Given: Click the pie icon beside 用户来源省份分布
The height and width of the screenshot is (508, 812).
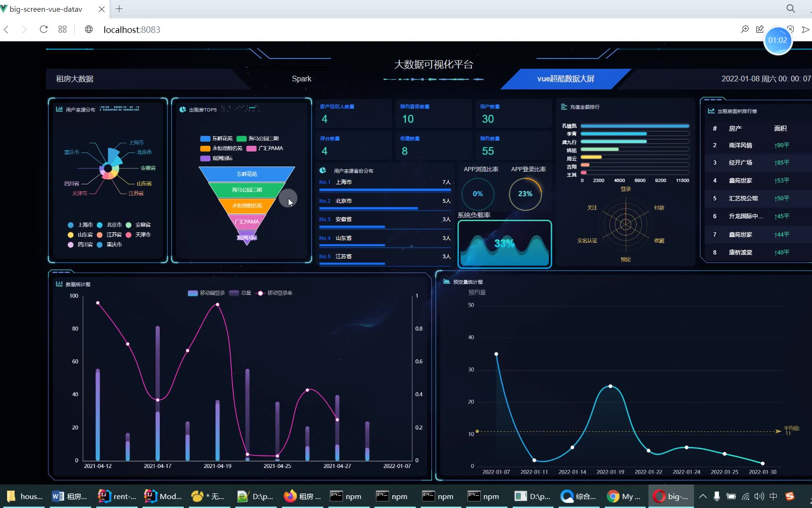Looking at the screenshot, I should [x=323, y=170].
